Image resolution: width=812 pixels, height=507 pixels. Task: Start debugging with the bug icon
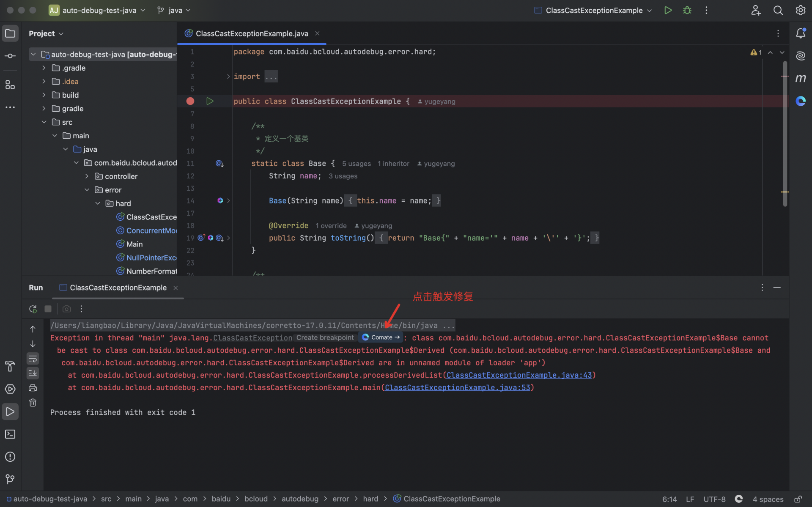(x=687, y=10)
